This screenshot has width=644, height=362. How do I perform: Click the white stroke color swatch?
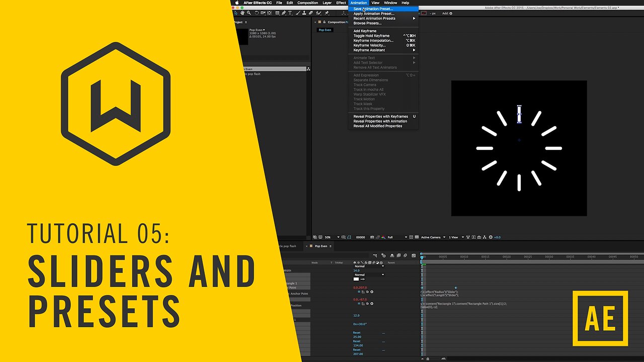(x=356, y=279)
